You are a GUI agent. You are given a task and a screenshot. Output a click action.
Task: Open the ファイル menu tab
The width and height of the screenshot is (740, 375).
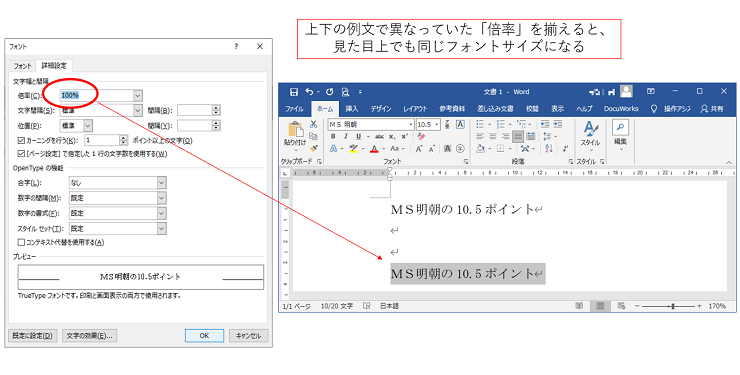294,108
